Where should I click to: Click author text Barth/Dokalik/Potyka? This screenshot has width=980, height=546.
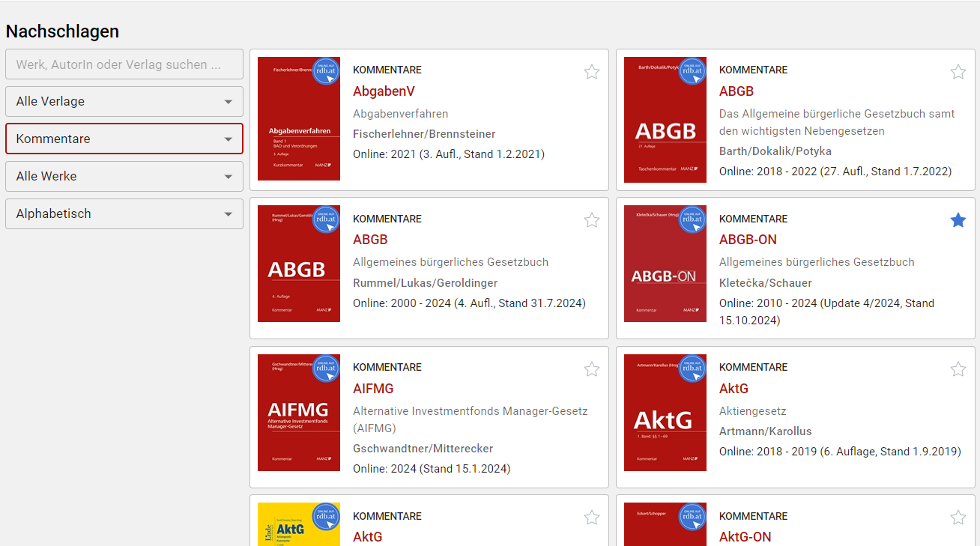(775, 151)
